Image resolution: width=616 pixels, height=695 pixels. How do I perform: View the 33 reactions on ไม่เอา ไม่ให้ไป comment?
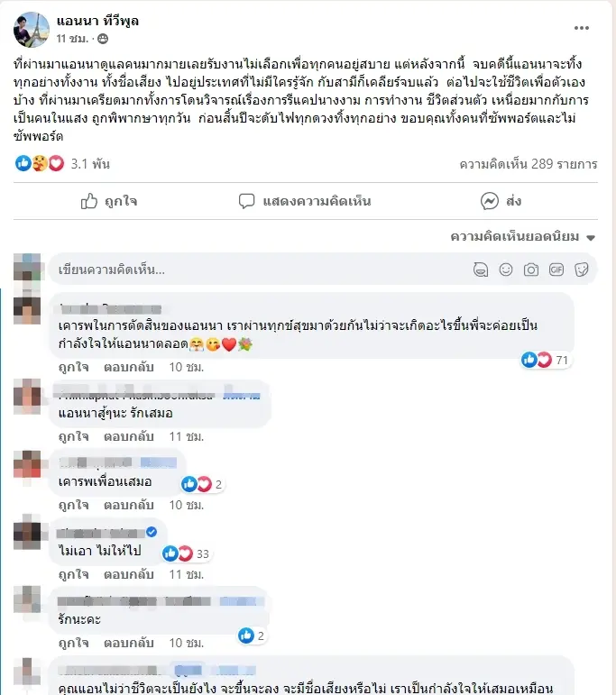point(187,553)
